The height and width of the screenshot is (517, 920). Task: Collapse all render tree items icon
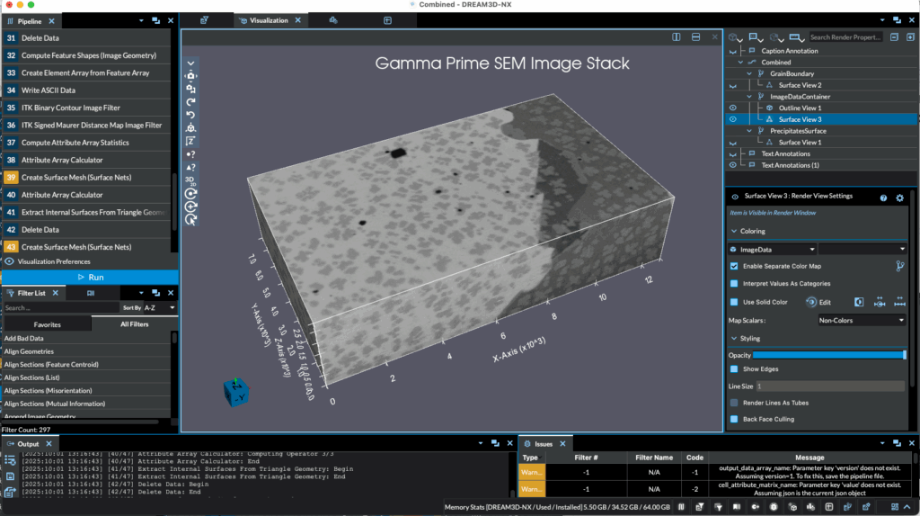pos(894,37)
